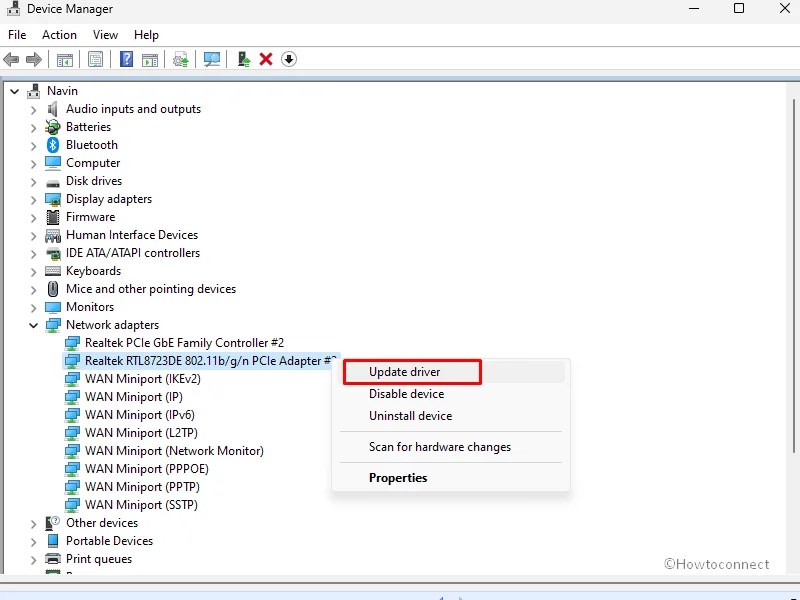The height and width of the screenshot is (600, 800).
Task: Collapse the Network adapters category
Action: click(x=33, y=324)
